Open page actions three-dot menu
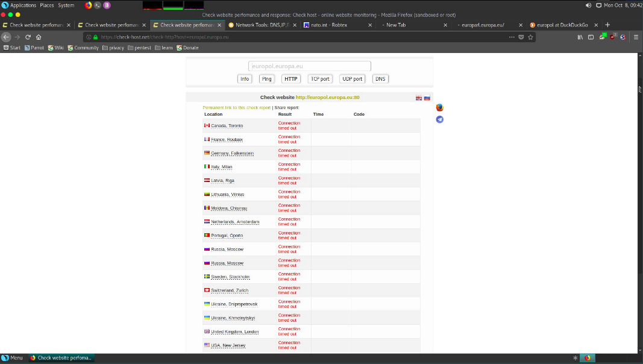This screenshot has height=364, width=643. point(512,37)
